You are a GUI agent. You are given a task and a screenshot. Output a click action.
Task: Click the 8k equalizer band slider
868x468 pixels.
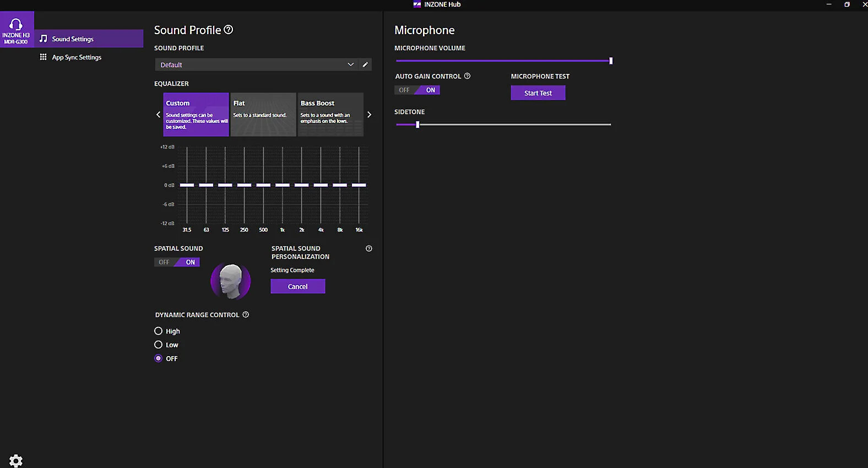[340, 185]
